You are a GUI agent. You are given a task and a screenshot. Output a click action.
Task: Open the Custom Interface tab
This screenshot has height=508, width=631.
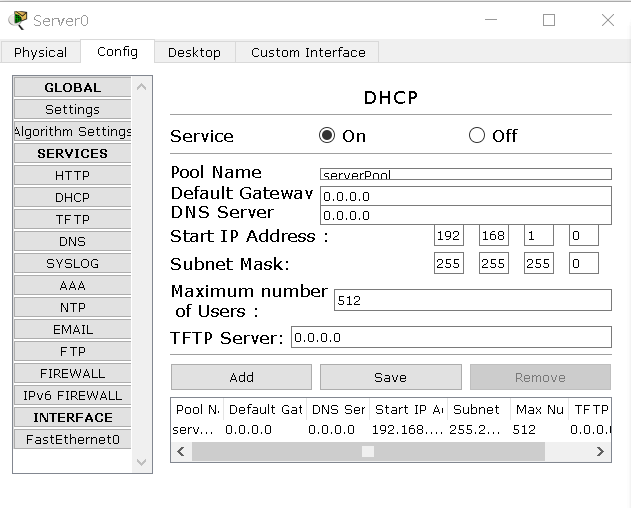[308, 52]
